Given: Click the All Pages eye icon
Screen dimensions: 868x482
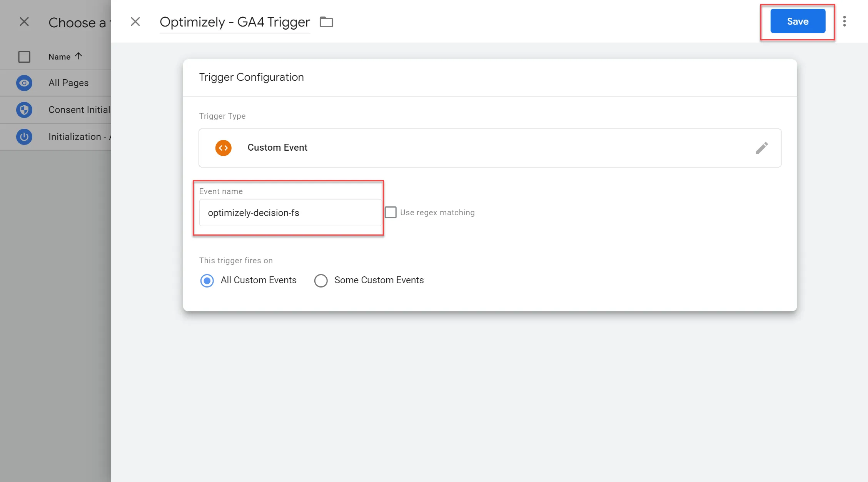Looking at the screenshot, I should pos(24,83).
